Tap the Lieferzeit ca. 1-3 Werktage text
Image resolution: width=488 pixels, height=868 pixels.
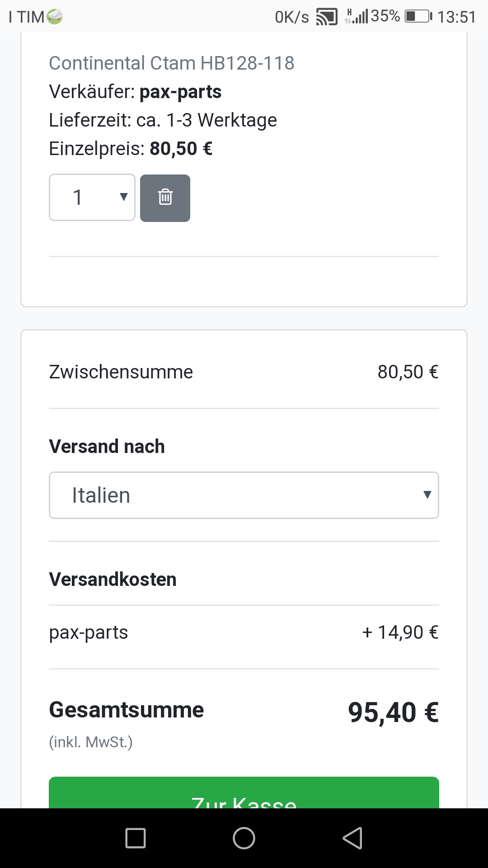click(x=163, y=120)
